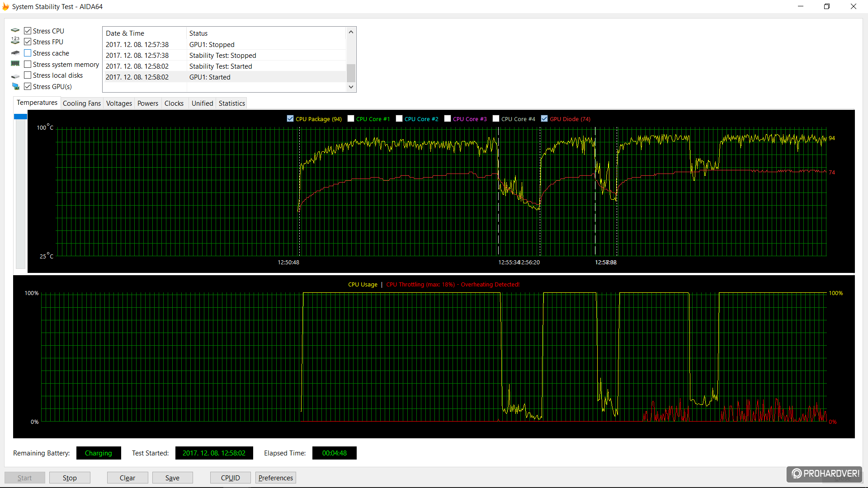Enable the Stress cache checkbox
The width and height of the screenshot is (868, 488).
pos(28,53)
